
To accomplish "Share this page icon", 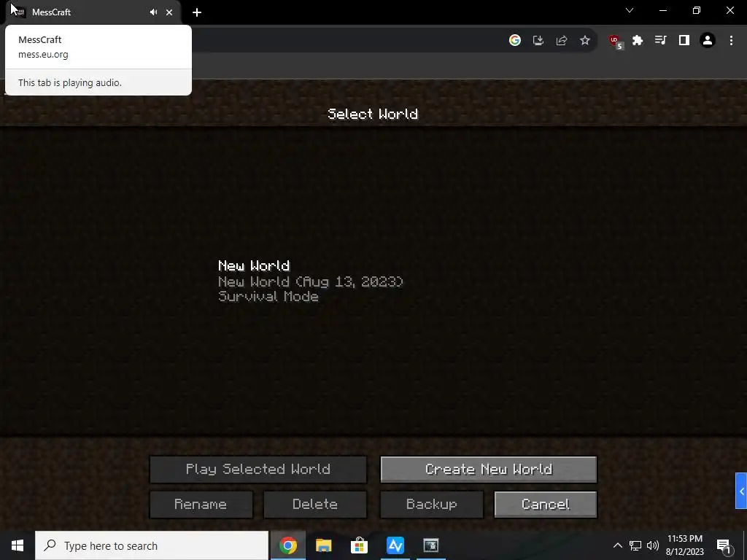I will [x=562, y=41].
